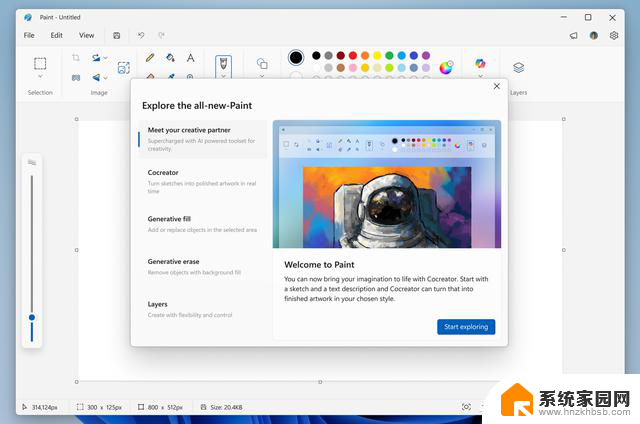
Task: Select the Pencil tool
Action: 150,58
